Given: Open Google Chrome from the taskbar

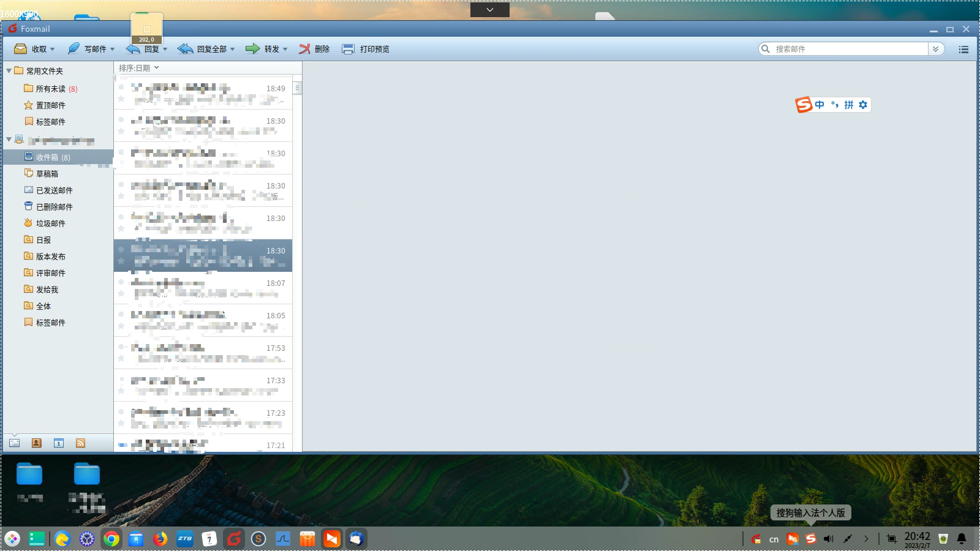Looking at the screenshot, I should [111, 539].
